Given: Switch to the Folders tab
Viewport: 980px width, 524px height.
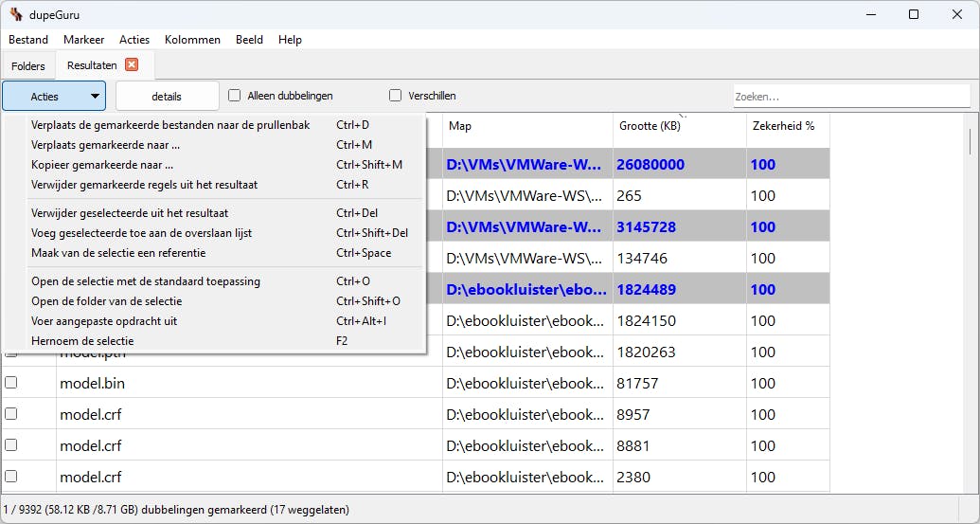Looking at the screenshot, I should pos(28,66).
